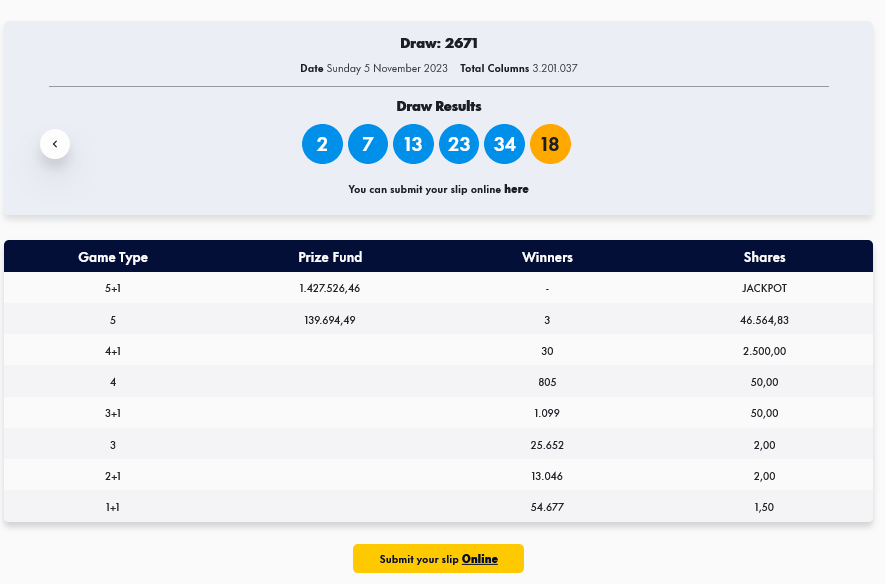Open the 'here' online slip link

(x=516, y=189)
